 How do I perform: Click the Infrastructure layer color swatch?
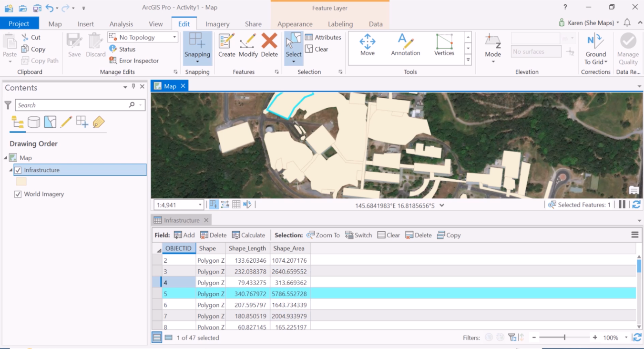tap(21, 182)
